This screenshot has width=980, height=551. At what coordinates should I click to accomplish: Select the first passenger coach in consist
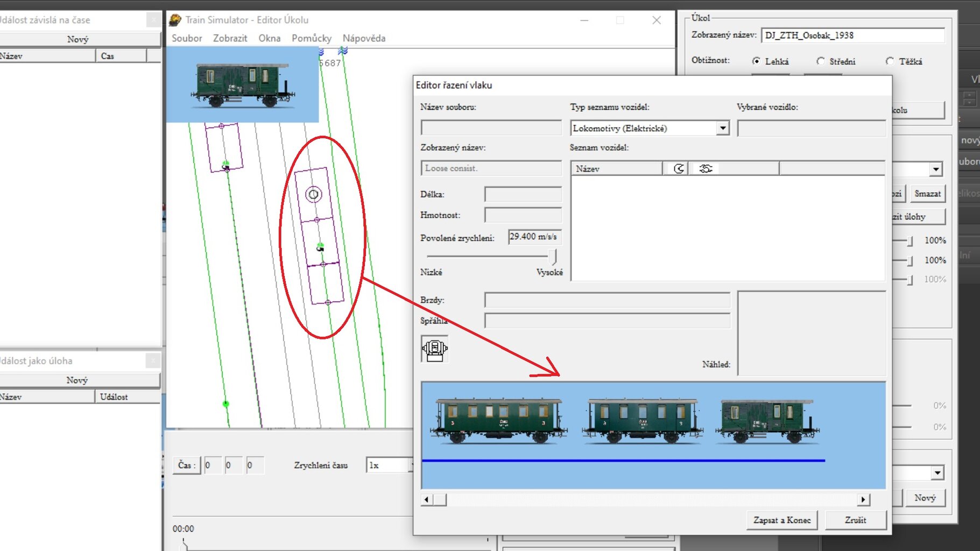tap(498, 421)
